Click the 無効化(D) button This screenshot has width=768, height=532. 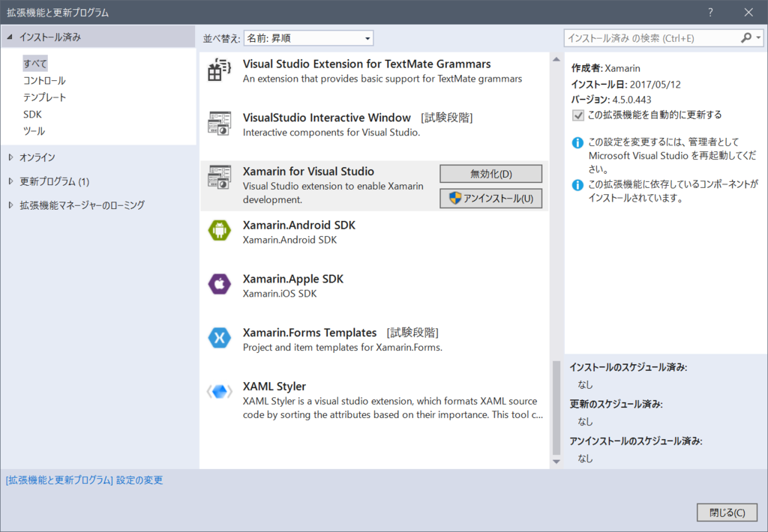[490, 174]
